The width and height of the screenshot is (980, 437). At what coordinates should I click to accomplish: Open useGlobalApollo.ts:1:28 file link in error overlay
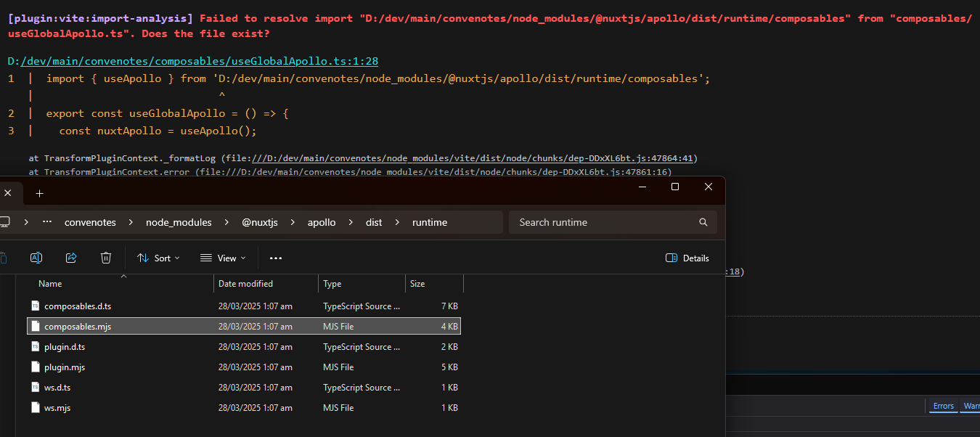coord(200,62)
